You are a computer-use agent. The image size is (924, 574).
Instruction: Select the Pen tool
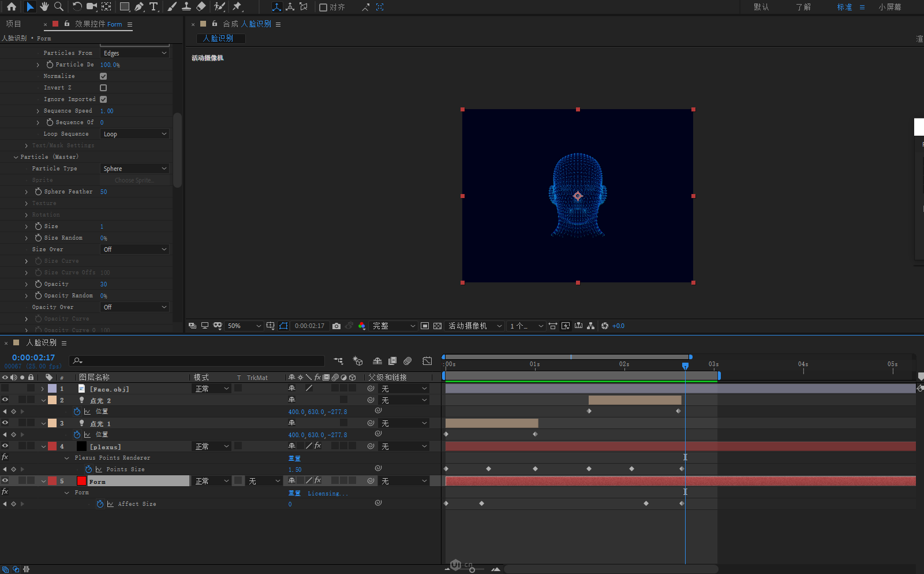click(139, 7)
